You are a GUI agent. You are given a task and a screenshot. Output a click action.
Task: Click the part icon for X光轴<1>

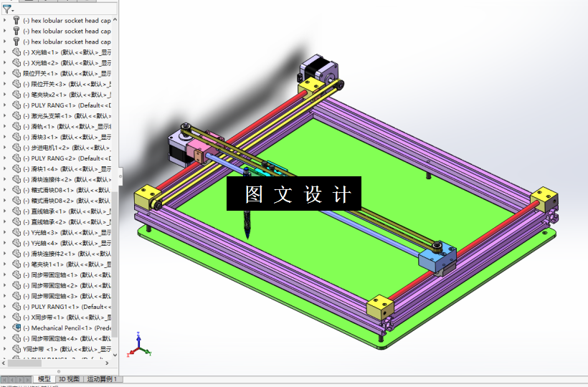(x=16, y=52)
